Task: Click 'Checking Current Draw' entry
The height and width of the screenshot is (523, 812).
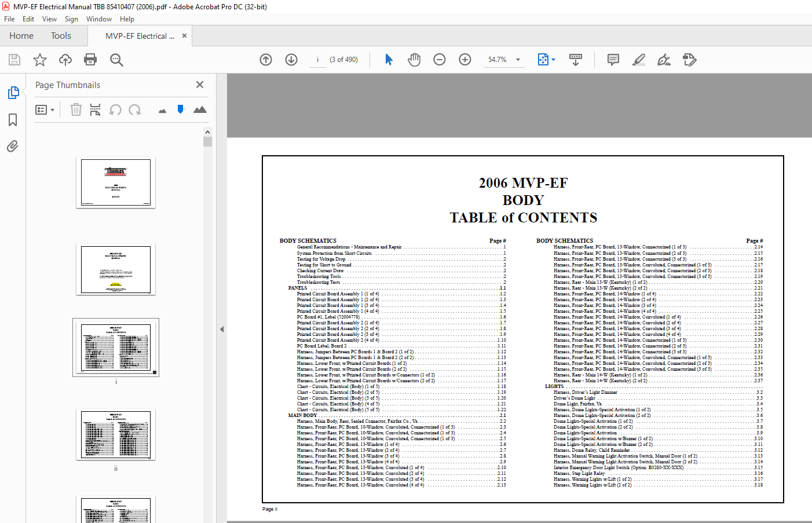Action: 320,270
